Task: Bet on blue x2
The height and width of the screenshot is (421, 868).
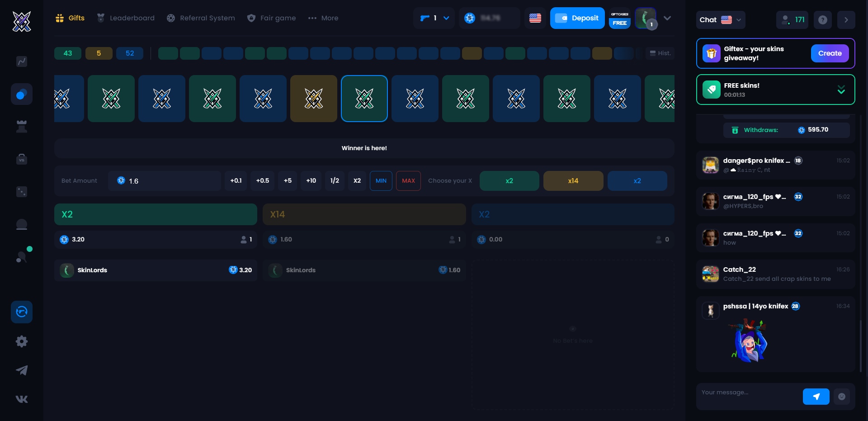Action: 637,181
